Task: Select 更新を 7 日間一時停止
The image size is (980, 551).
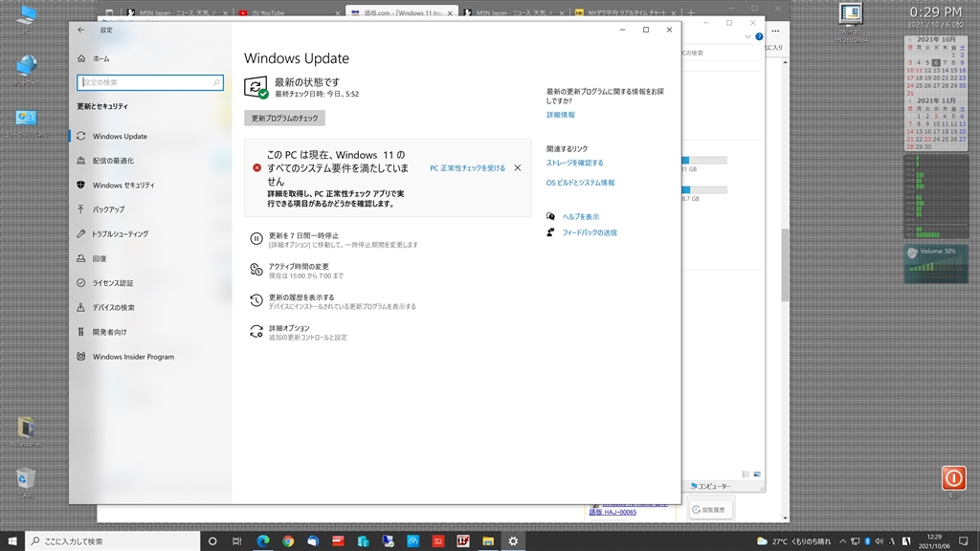Action: coord(334,240)
